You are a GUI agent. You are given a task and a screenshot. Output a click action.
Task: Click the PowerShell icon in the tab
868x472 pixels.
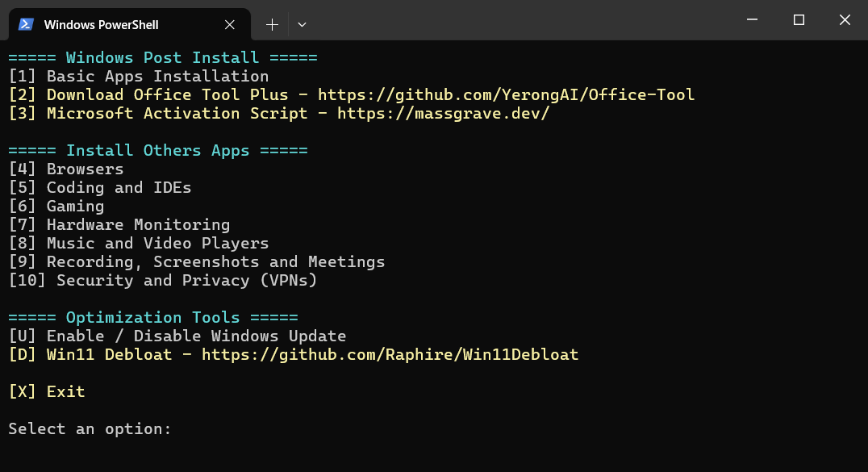point(26,24)
